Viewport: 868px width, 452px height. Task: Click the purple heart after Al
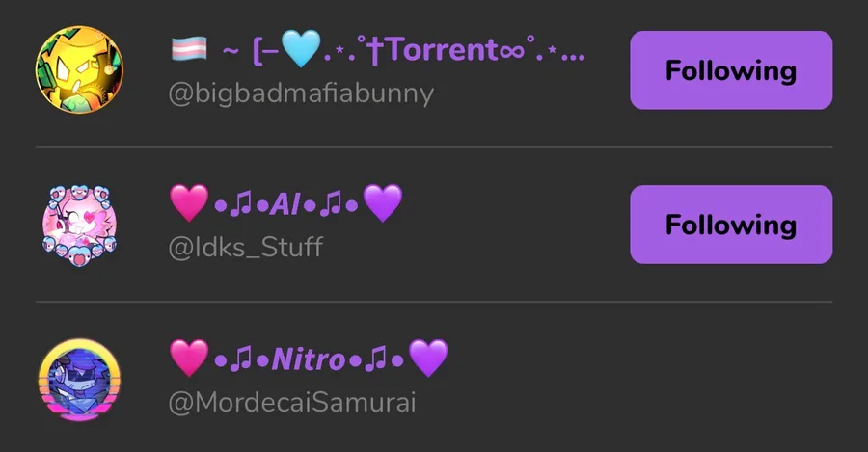point(383,203)
